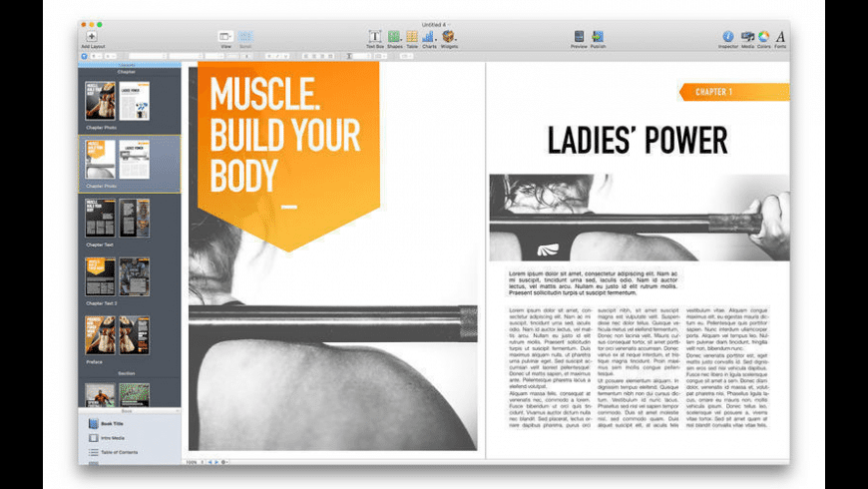The image size is (868, 489).
Task: Select the highlighted Chapter Photo layout thumbnail
Action: (x=118, y=160)
